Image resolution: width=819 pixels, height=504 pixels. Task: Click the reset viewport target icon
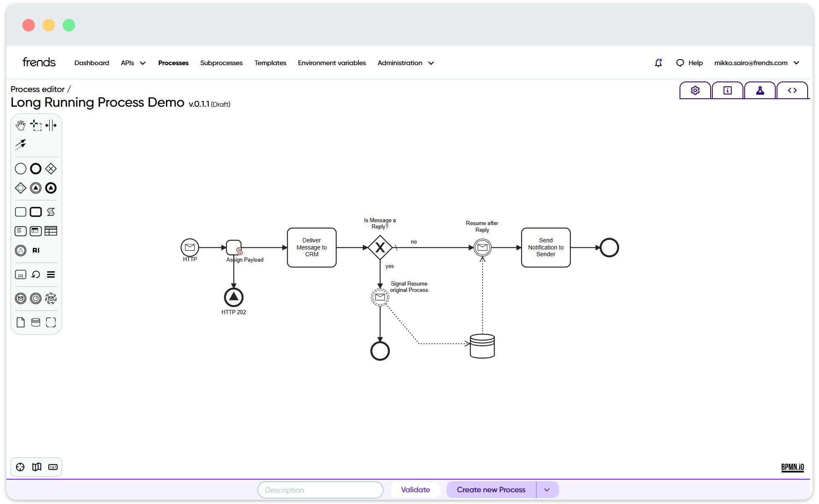[20, 467]
